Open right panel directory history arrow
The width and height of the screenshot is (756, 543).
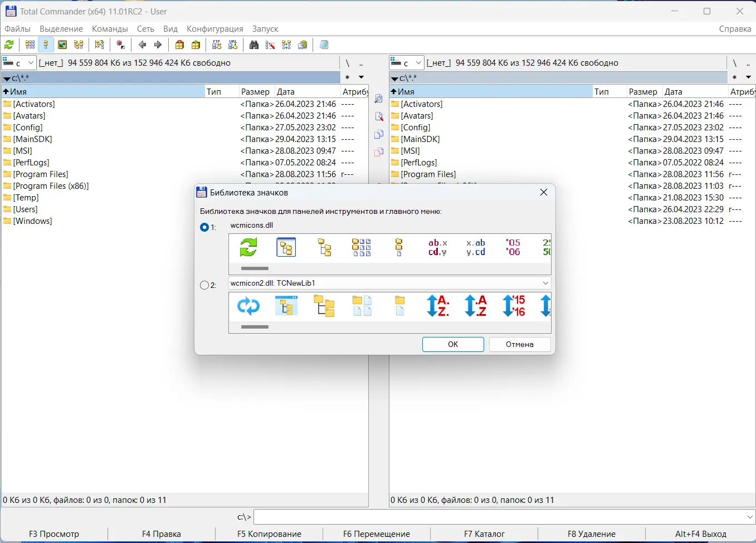pos(749,77)
